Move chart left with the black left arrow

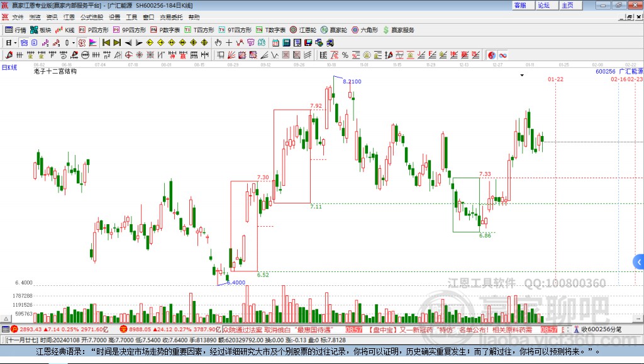click(128, 43)
